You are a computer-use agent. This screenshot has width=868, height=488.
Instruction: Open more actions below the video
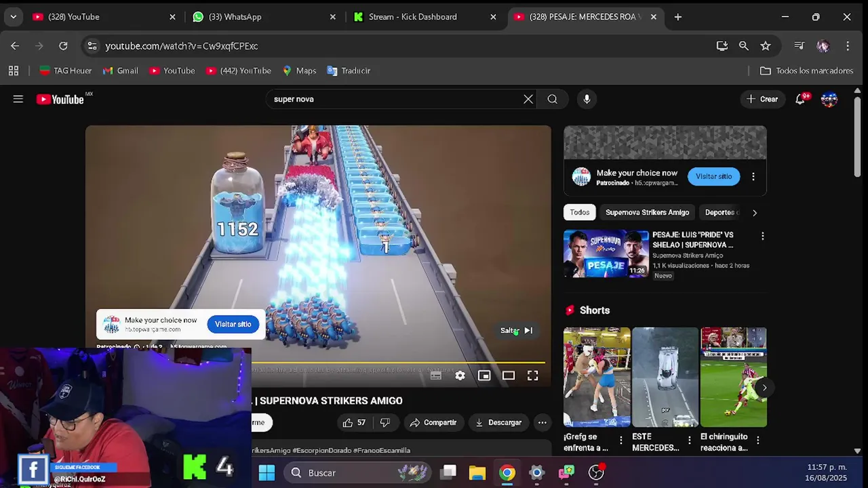(x=542, y=422)
